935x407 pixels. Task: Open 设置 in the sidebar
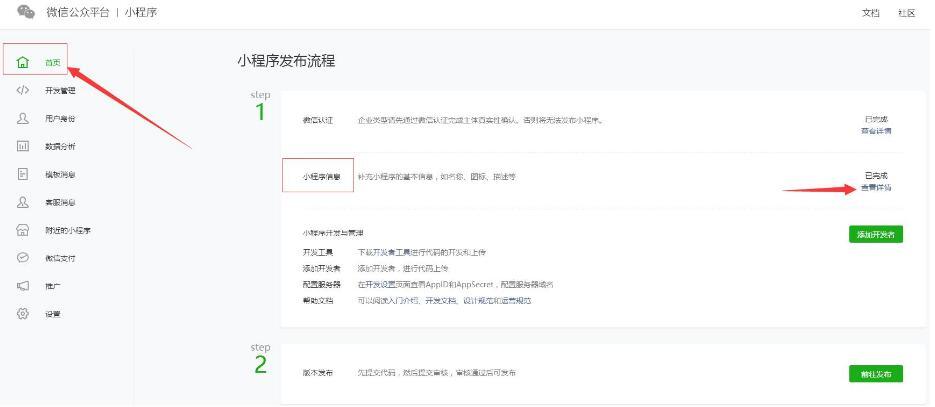(x=53, y=314)
